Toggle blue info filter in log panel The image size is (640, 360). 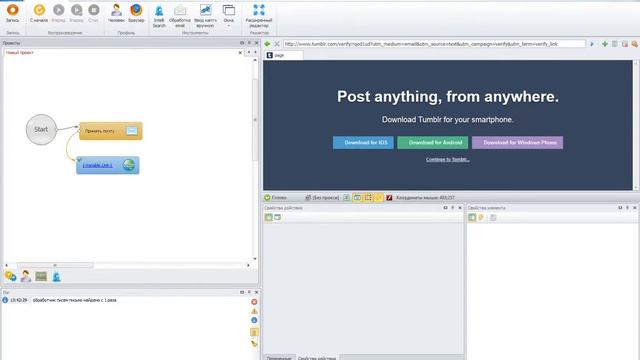click(254, 320)
